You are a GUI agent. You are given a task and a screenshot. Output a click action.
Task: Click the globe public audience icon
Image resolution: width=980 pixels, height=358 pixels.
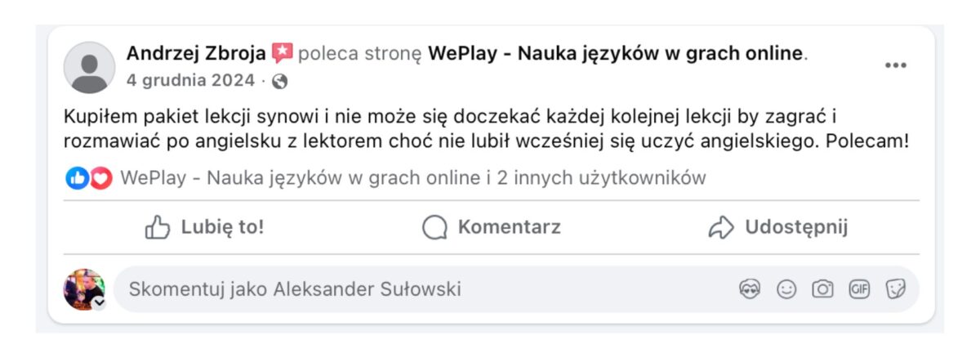(x=280, y=81)
